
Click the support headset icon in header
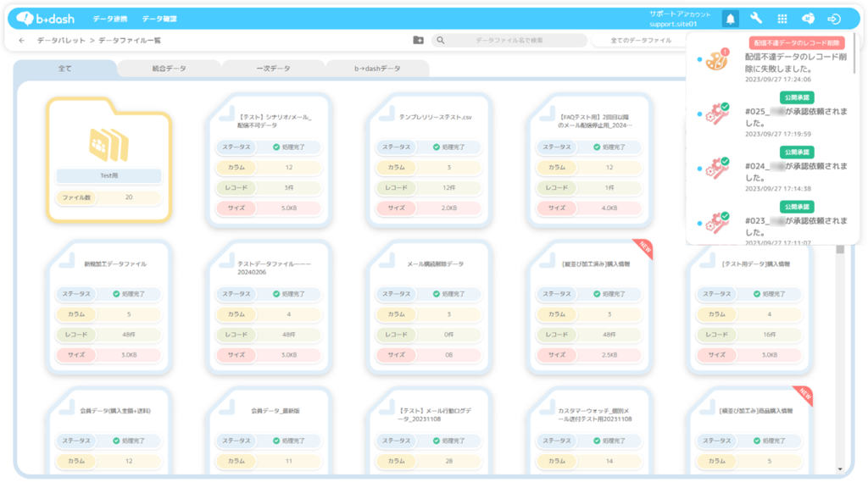[808, 19]
